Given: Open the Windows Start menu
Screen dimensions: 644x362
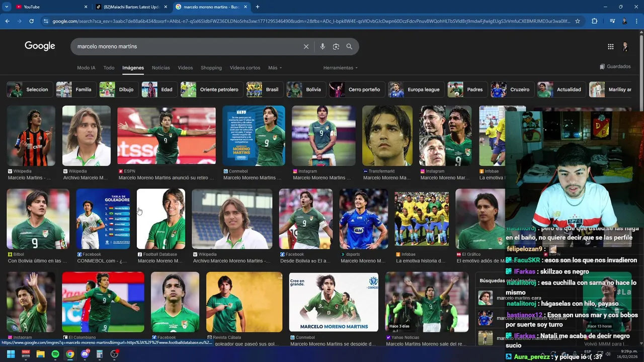Looking at the screenshot, I should point(11,354).
